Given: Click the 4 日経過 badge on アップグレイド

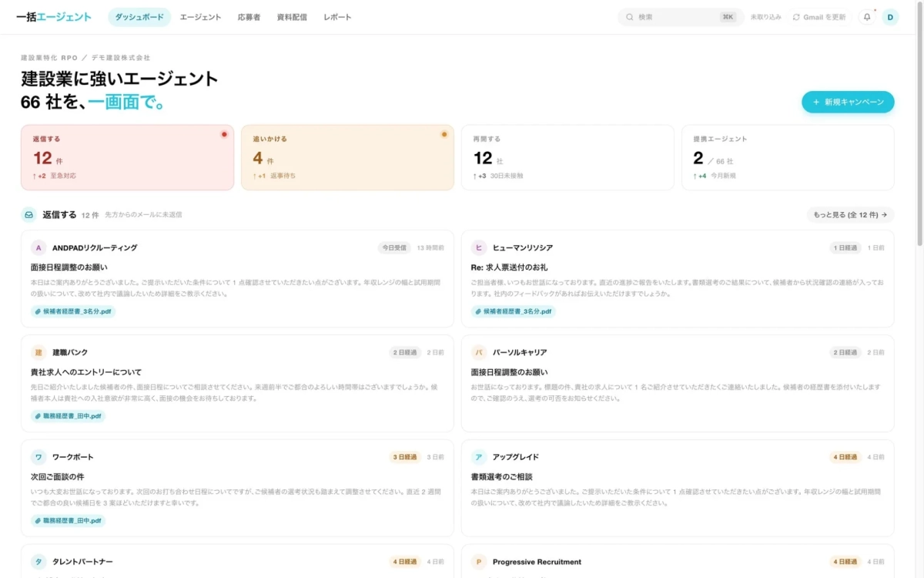Looking at the screenshot, I should click(x=845, y=457).
